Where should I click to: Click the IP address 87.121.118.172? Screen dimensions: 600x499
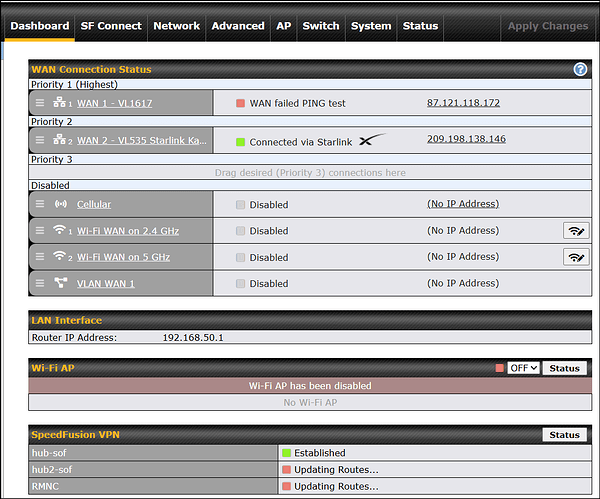point(463,103)
